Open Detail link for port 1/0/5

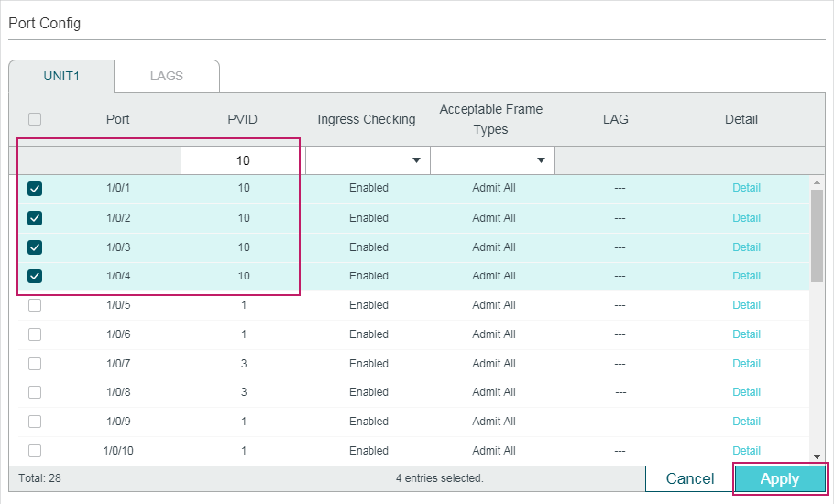(746, 305)
